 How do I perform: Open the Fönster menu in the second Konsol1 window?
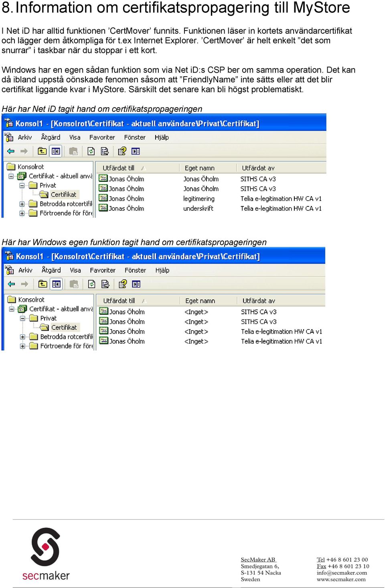point(135,270)
